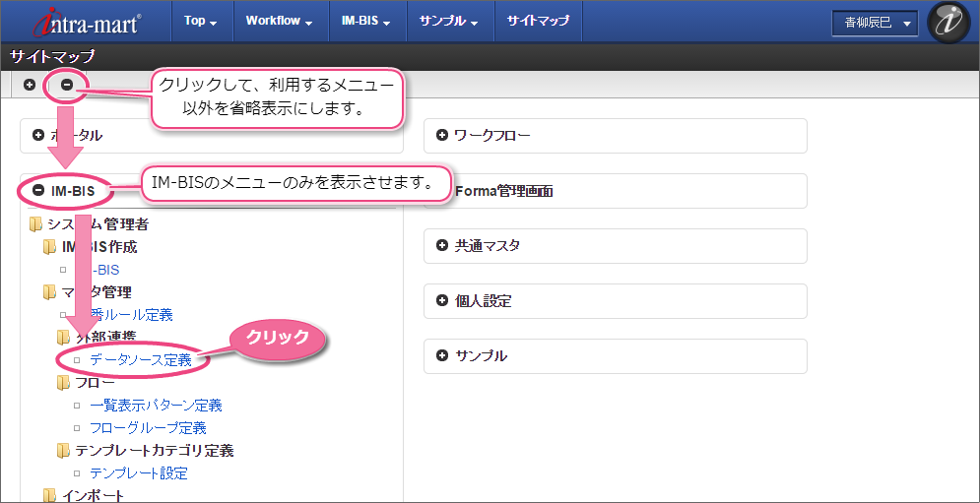Open the サンプル menu in navbar

[x=450, y=21]
